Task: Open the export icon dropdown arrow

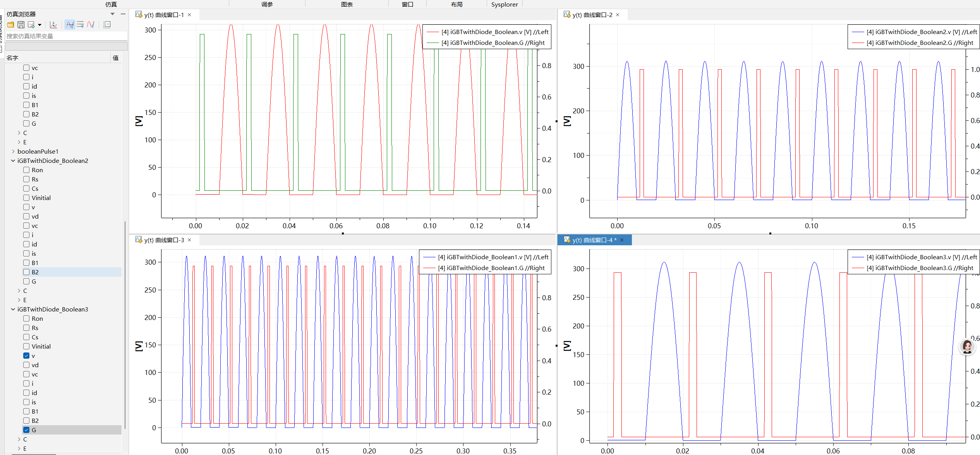Action: click(39, 25)
